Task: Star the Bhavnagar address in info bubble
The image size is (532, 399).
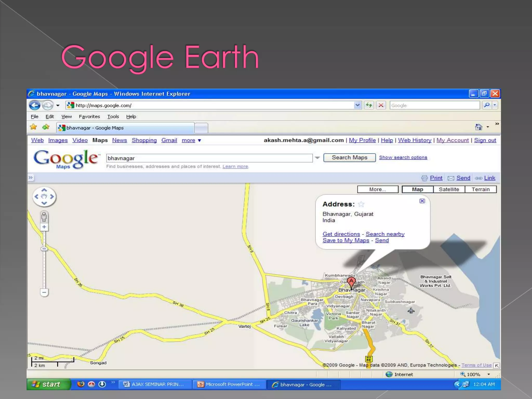Action: 361,204
